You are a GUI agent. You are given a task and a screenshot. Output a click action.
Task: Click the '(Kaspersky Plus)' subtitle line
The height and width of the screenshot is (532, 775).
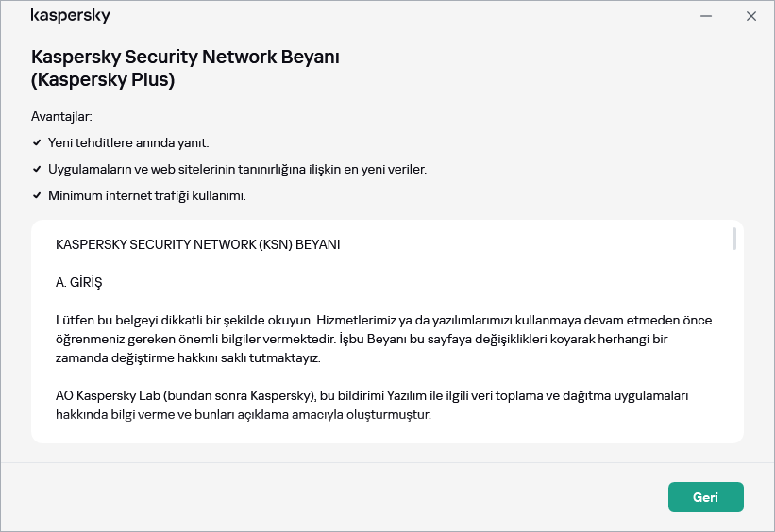pyautogui.click(x=103, y=80)
